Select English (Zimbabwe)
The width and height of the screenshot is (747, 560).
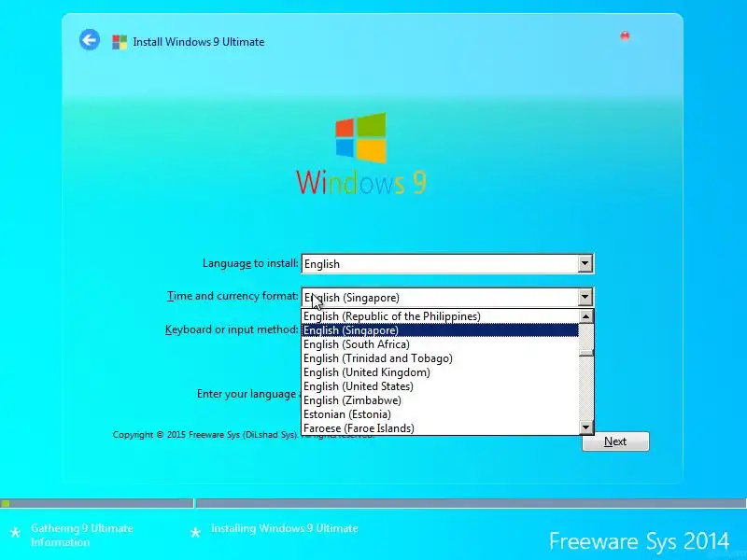(440, 400)
